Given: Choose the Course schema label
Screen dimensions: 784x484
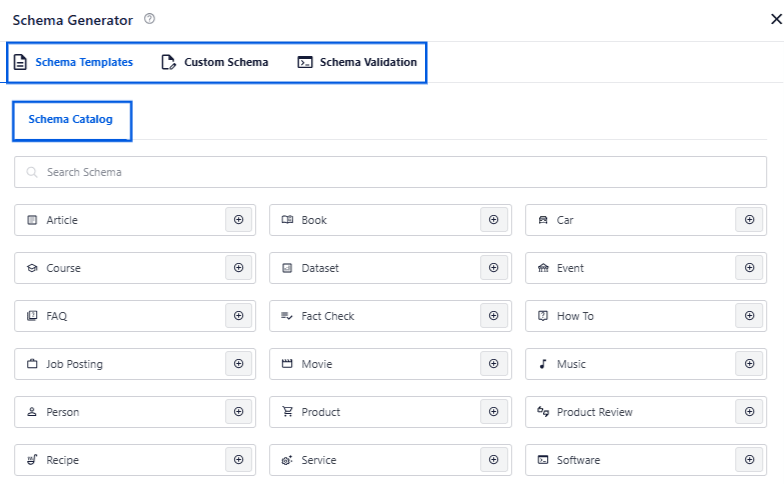Looking at the screenshot, I should [x=64, y=268].
